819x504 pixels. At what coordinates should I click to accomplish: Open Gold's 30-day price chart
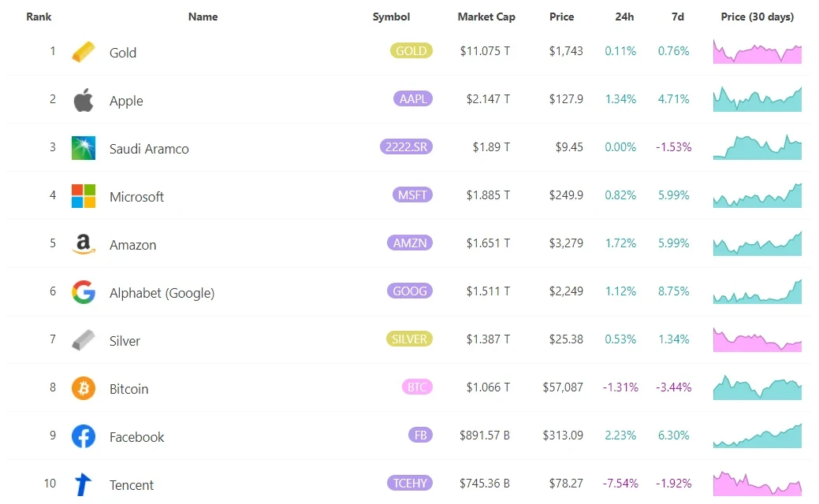tap(757, 51)
